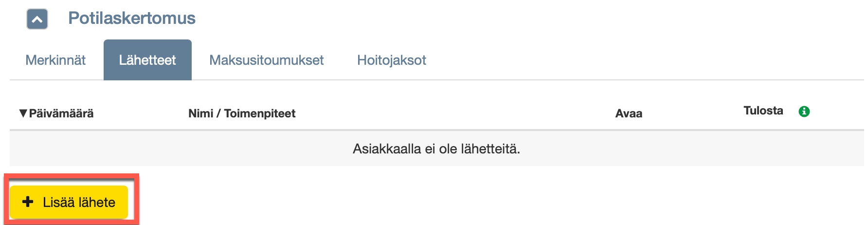Sort by the Päivämäärä column header
868x225 pixels.
tap(61, 113)
